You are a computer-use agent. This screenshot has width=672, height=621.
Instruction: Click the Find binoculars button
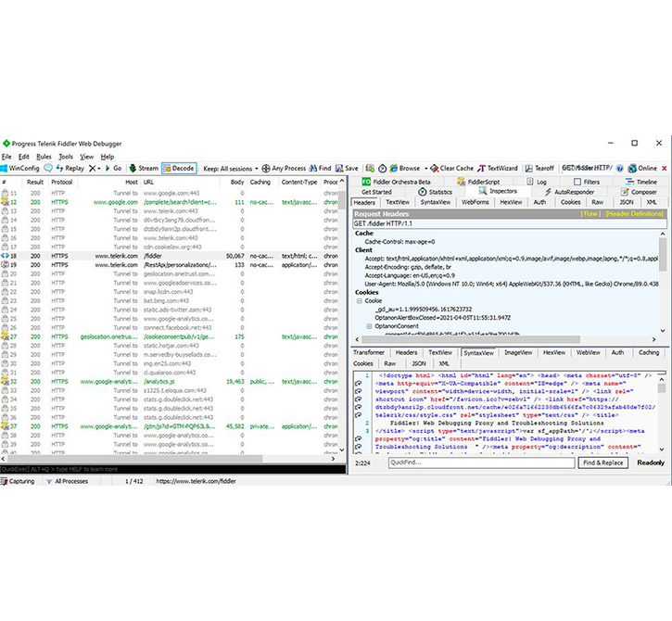[320, 169]
